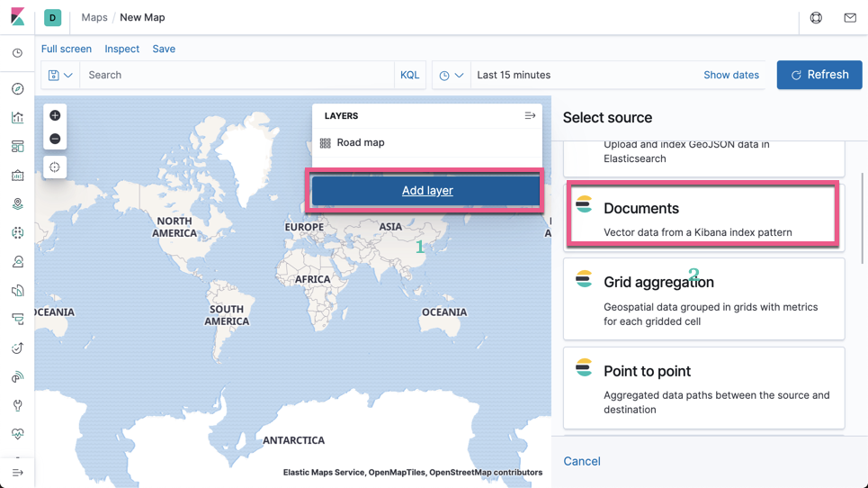Viewport: 868px width, 488px height.
Task: Open Maps pin icon in sidebar
Action: [18, 203]
